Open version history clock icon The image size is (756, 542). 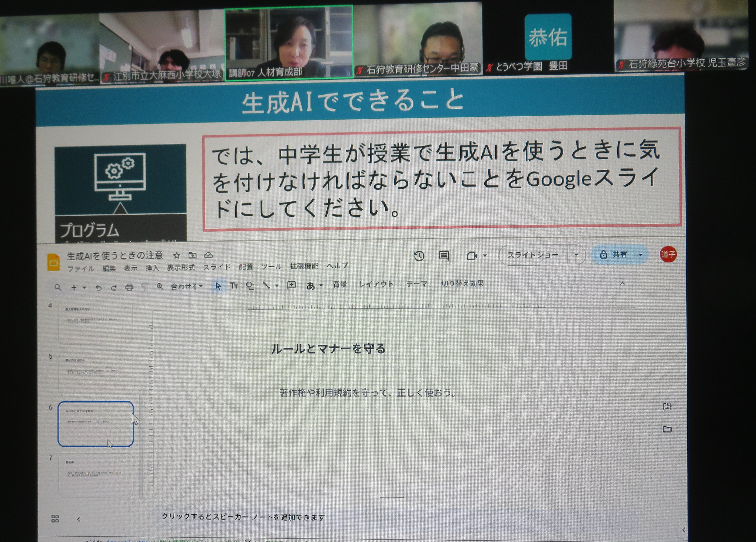pyautogui.click(x=419, y=256)
